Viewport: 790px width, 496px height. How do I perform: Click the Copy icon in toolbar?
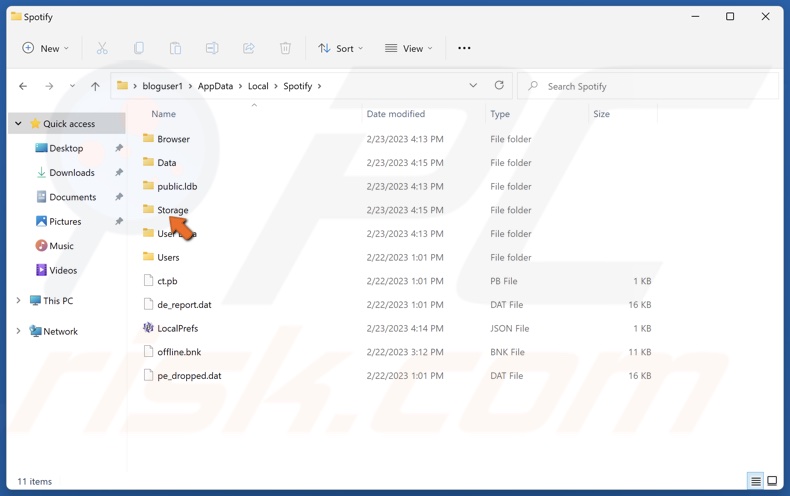(139, 48)
